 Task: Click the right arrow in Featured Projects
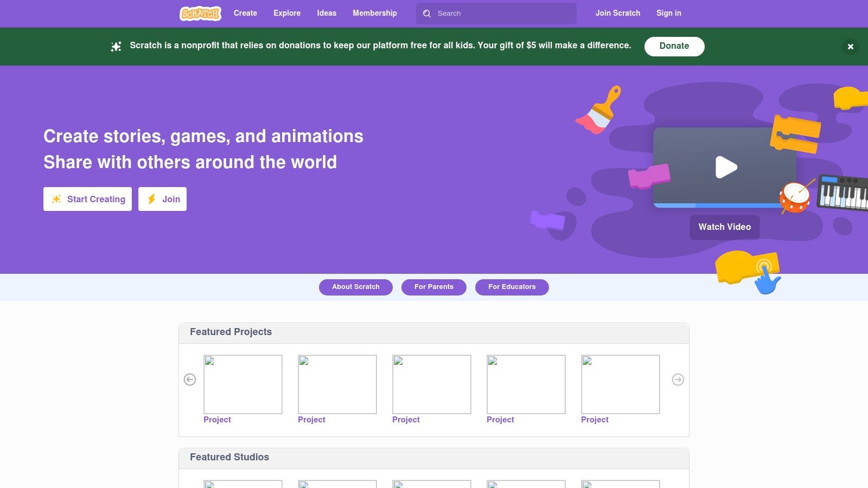click(678, 380)
